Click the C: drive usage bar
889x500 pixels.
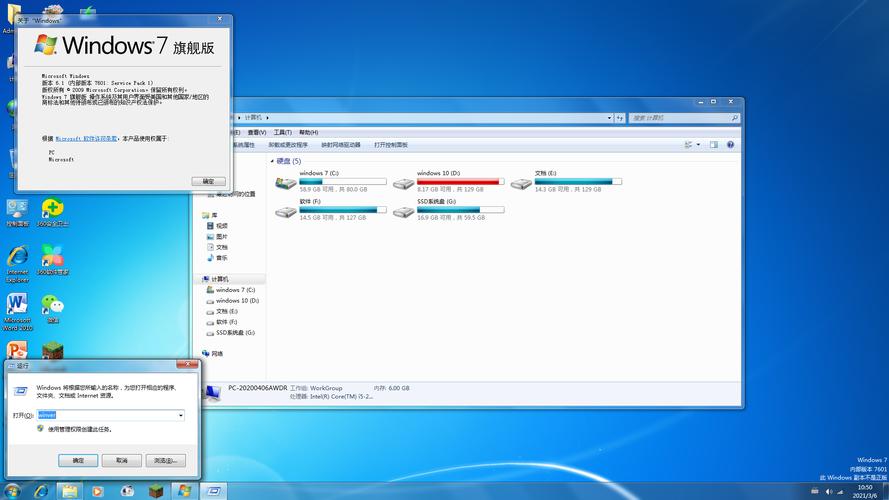pyautogui.click(x=343, y=182)
